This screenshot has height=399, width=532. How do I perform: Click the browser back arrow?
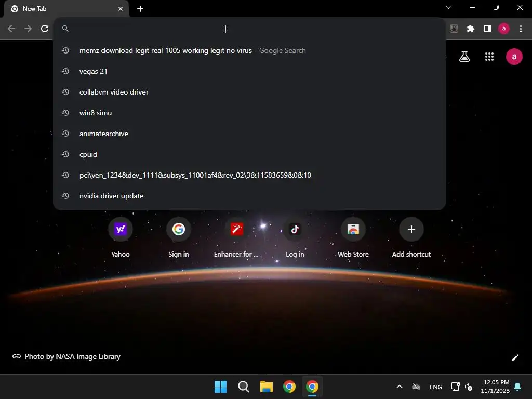(x=11, y=29)
